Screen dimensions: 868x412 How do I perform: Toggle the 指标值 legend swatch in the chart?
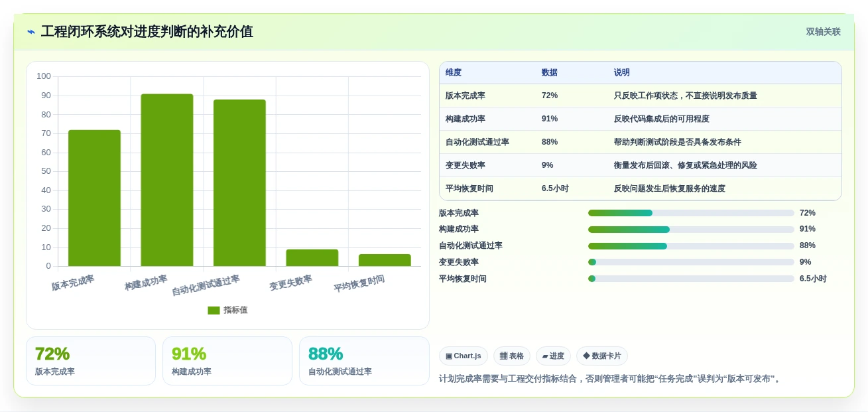(x=214, y=310)
